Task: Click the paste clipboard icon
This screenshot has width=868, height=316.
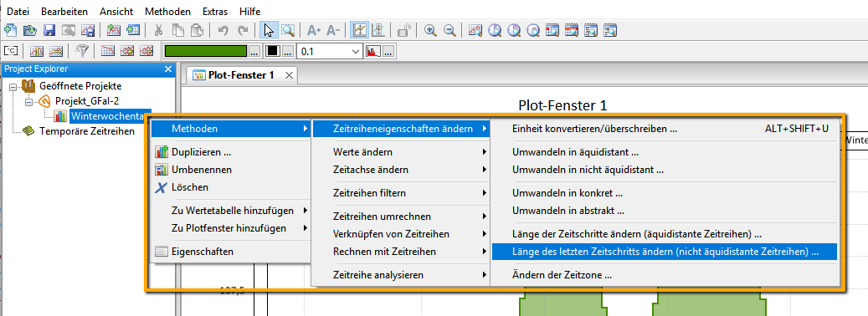Action: point(197,30)
